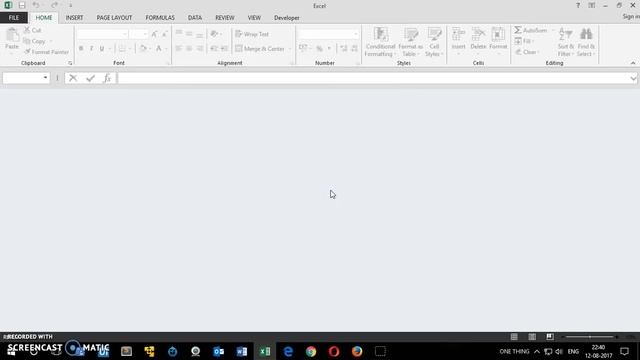The image size is (640, 360).
Task: Click the zoom slider in status bar
Action: (x=590, y=337)
